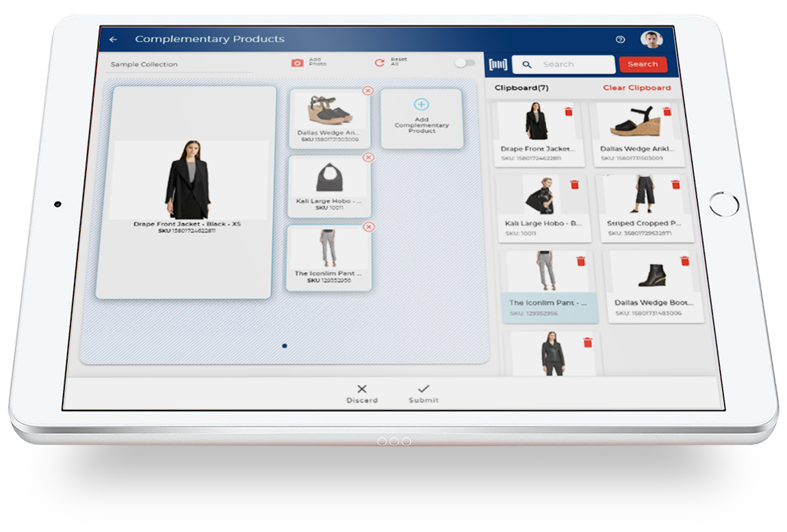
Task: Open the user profile avatar
Action: pos(651,40)
